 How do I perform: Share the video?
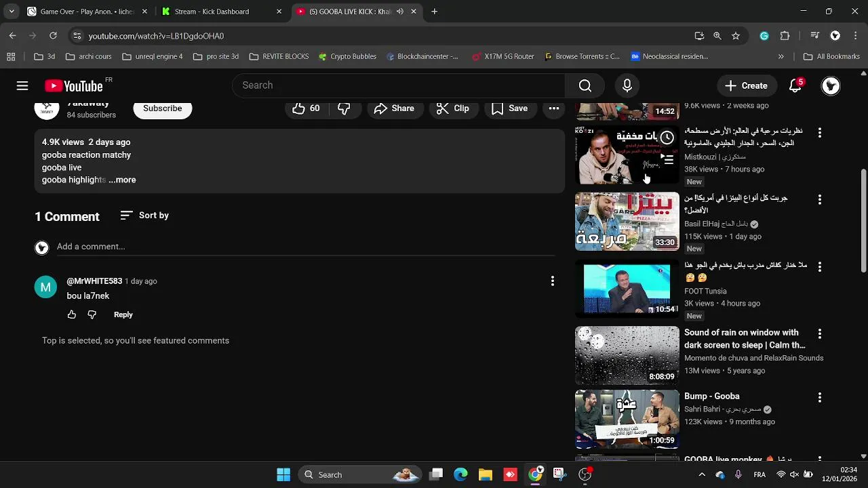click(394, 108)
